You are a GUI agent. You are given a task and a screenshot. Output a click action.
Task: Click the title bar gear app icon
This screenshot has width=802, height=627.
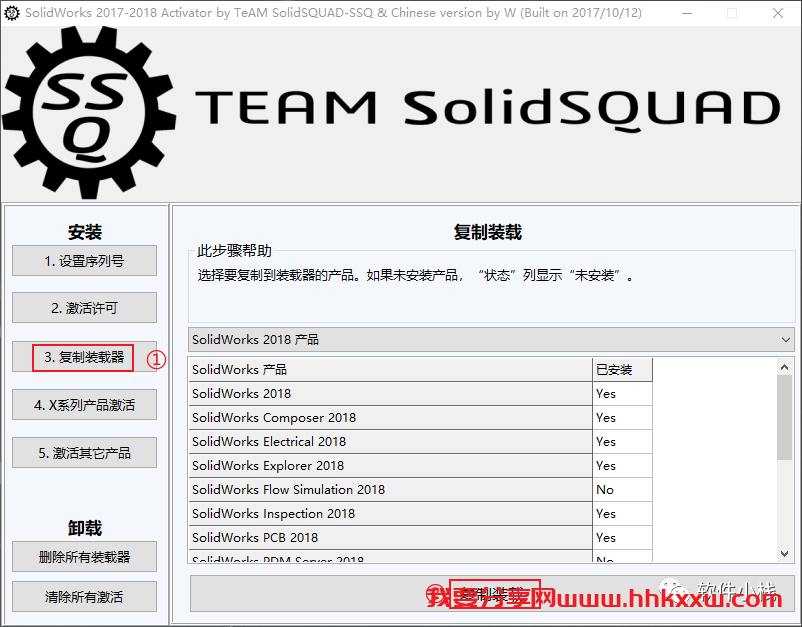pyautogui.click(x=11, y=13)
